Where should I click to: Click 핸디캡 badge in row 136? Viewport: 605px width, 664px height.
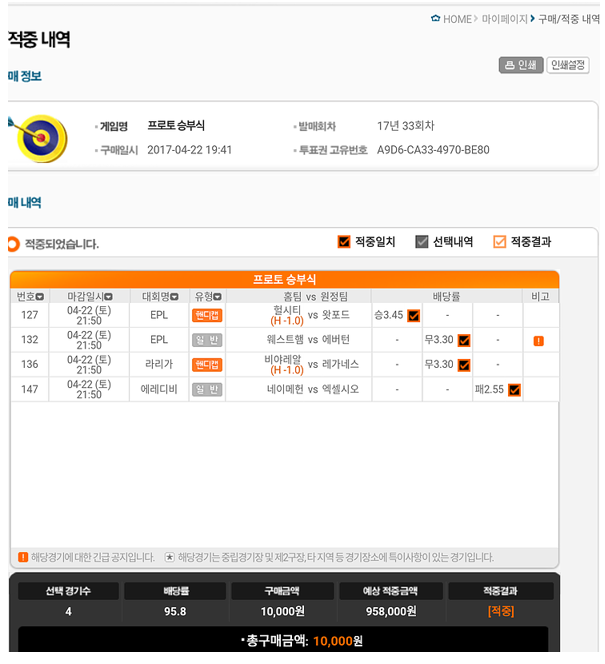[207, 365]
